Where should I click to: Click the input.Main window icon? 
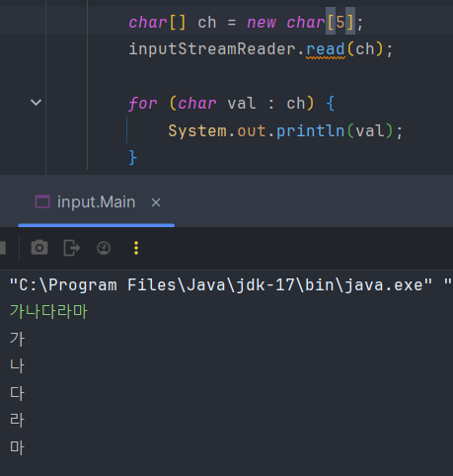42,201
